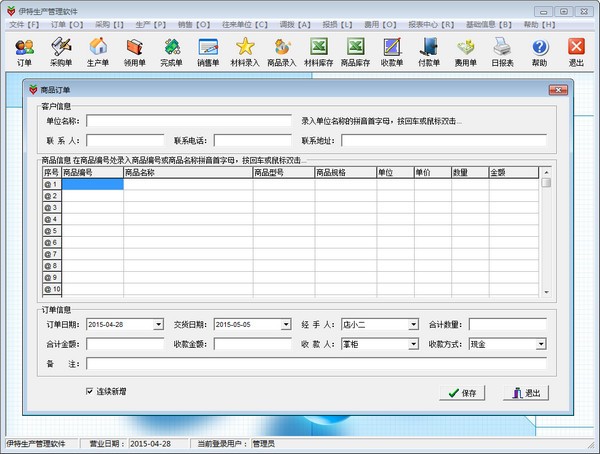This screenshot has height=454, width=600.
Task: Click the 帮助 help icon
Action: [x=539, y=51]
